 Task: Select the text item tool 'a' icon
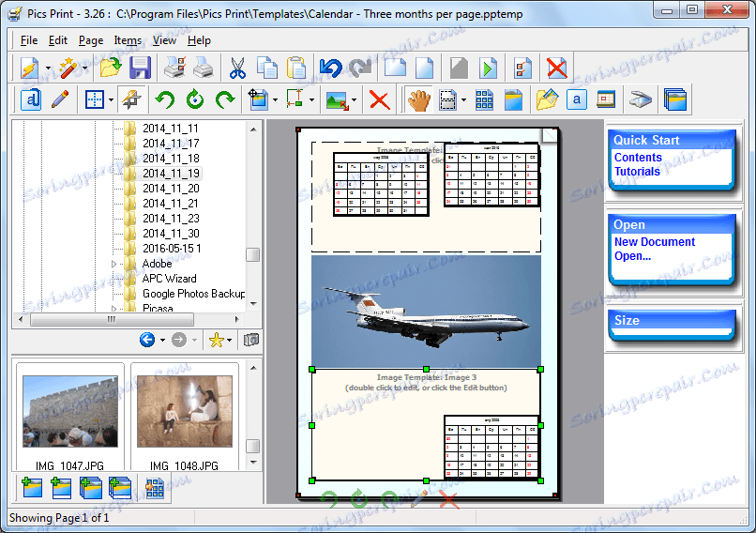[31, 99]
